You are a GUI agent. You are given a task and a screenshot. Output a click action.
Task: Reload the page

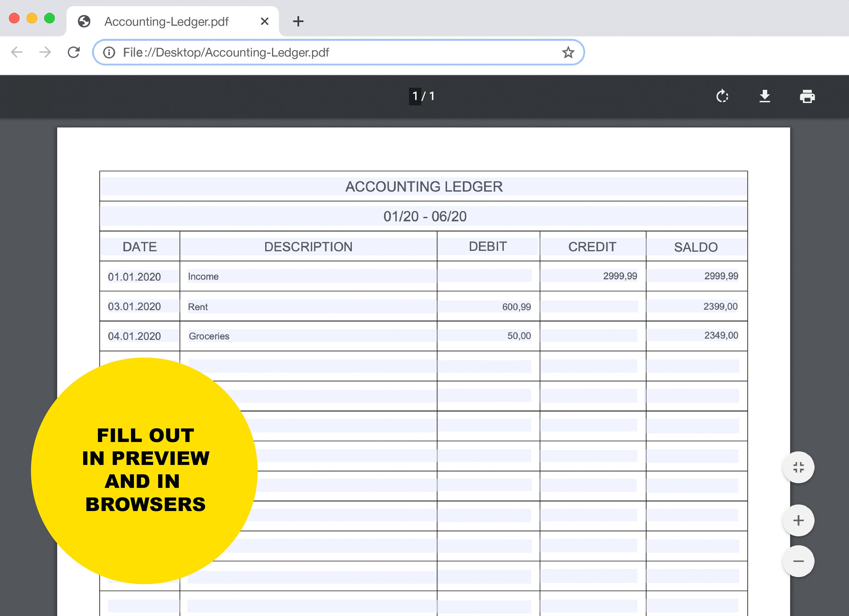(x=74, y=52)
